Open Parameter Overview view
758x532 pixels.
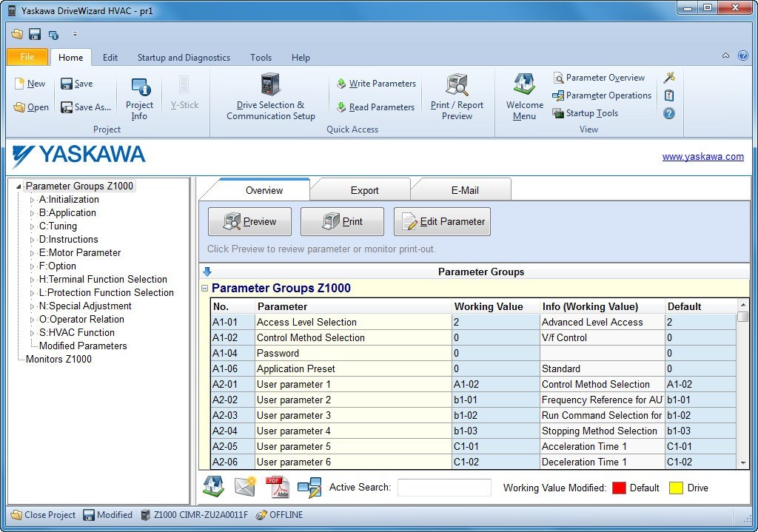click(600, 77)
